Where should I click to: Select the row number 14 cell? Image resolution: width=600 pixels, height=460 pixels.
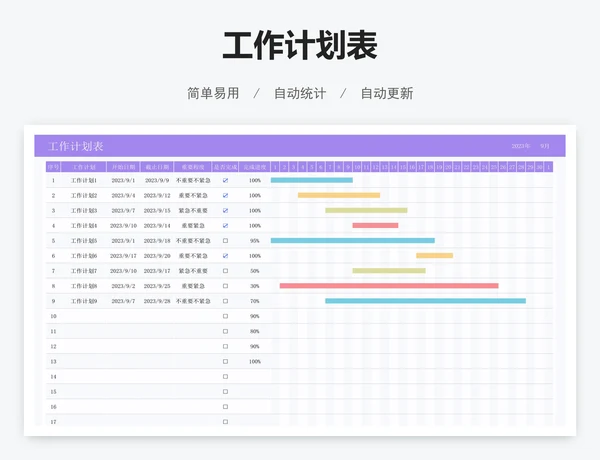(53, 377)
